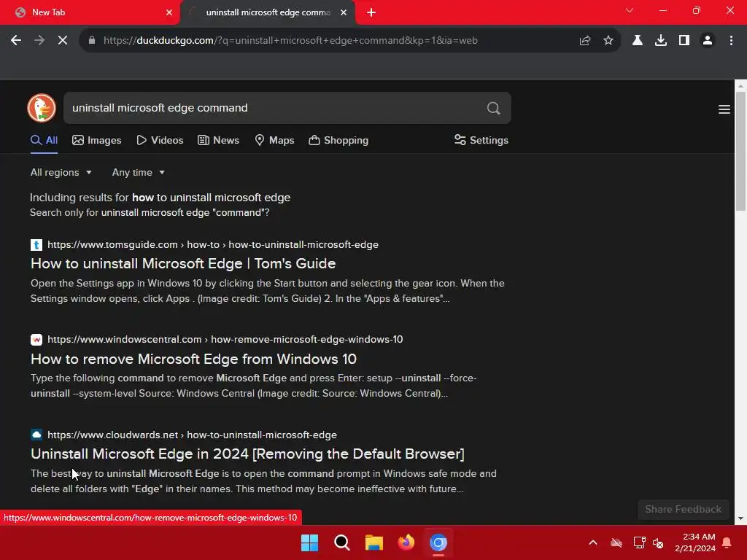Click the cloudwards.net result URL

point(192,435)
